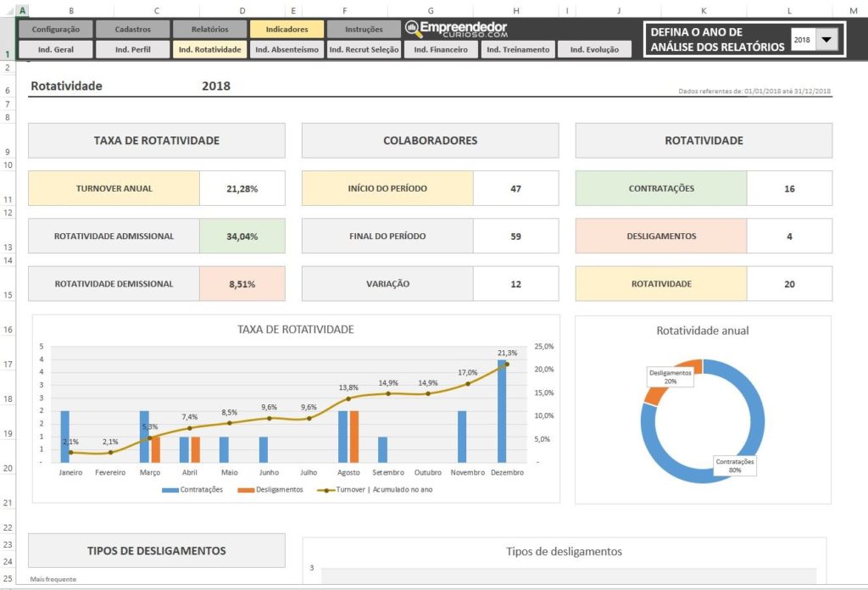The height and width of the screenshot is (590, 868).
Task: Open the Indicadores section
Action: [x=287, y=29]
